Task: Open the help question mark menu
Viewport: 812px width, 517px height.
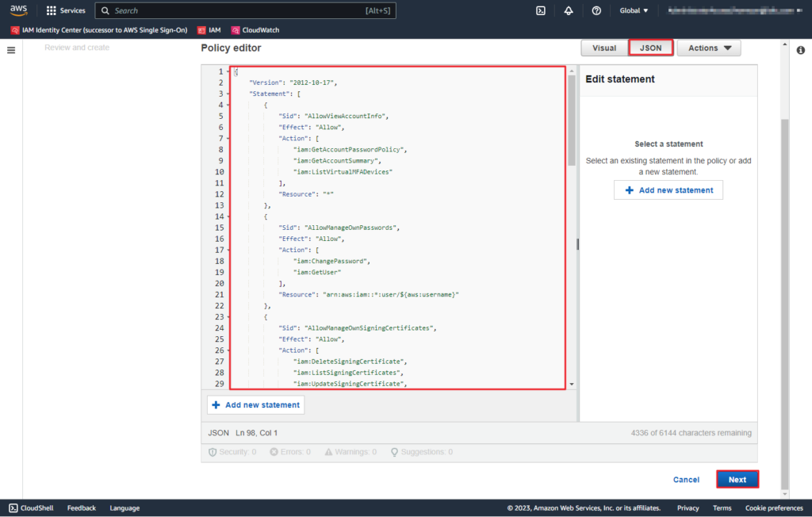Action: [596, 10]
